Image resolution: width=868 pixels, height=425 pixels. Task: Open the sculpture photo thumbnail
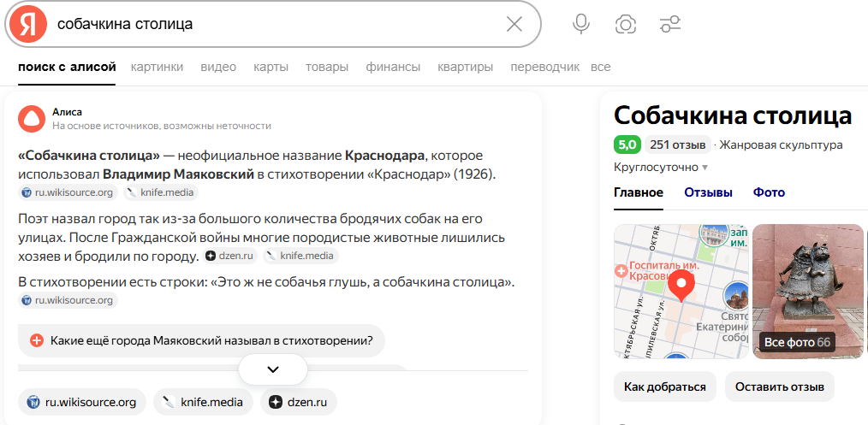pyautogui.click(x=808, y=292)
